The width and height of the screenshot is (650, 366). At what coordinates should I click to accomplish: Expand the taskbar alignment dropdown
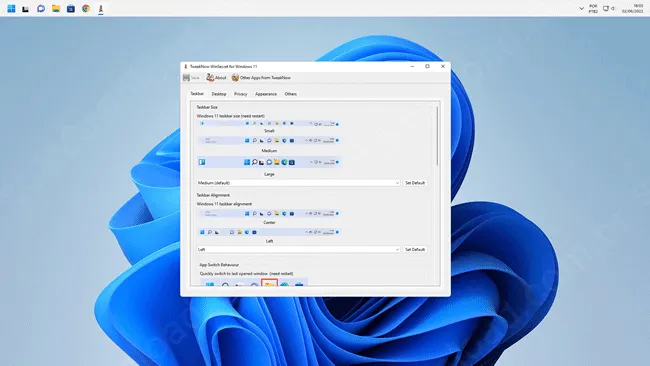click(298, 250)
